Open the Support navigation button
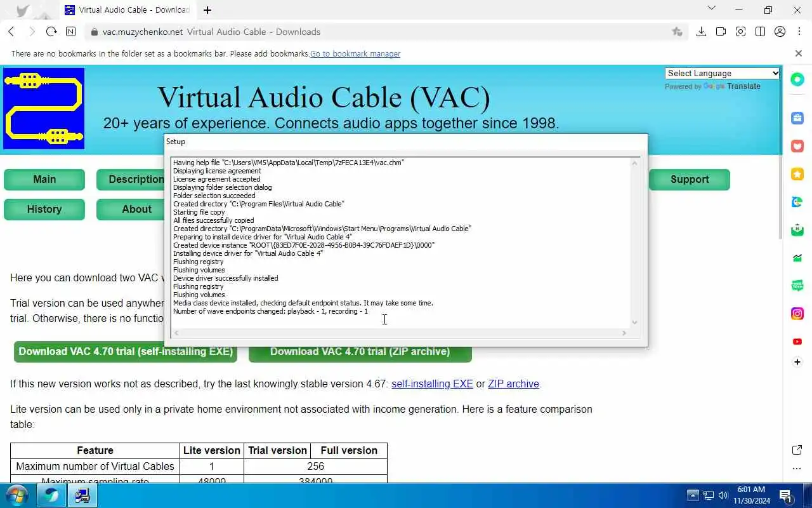812x508 pixels. pos(690,179)
